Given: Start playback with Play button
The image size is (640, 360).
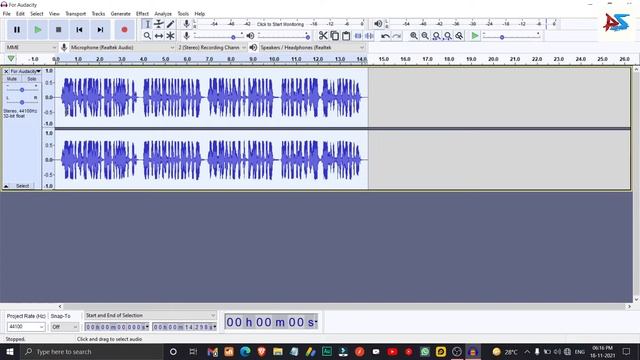Looking at the screenshot, I should pos(38,30).
